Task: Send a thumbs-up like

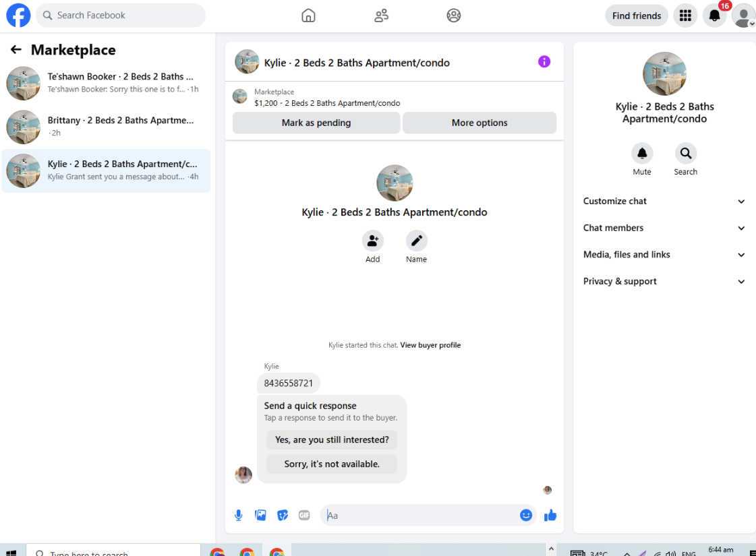Action: click(x=550, y=516)
